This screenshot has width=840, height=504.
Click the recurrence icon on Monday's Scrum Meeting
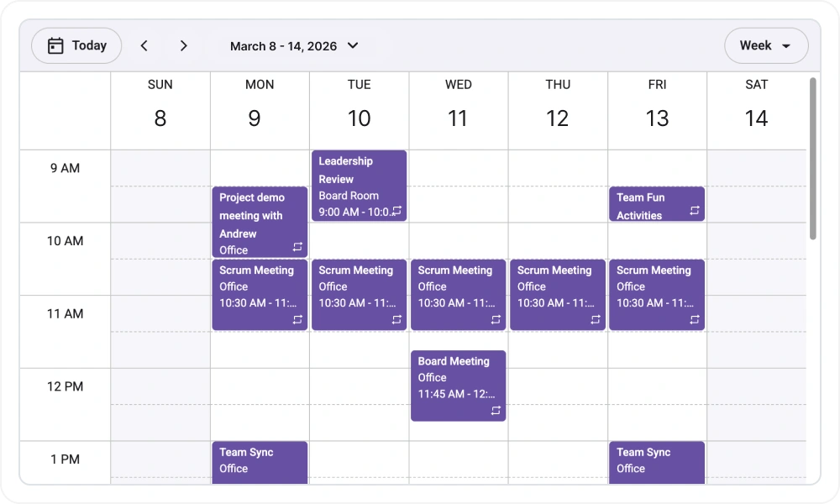pyautogui.click(x=297, y=319)
